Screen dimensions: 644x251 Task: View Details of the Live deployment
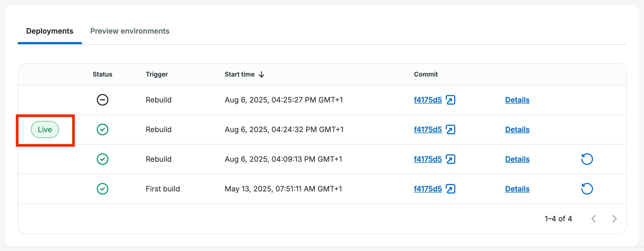pos(517,129)
